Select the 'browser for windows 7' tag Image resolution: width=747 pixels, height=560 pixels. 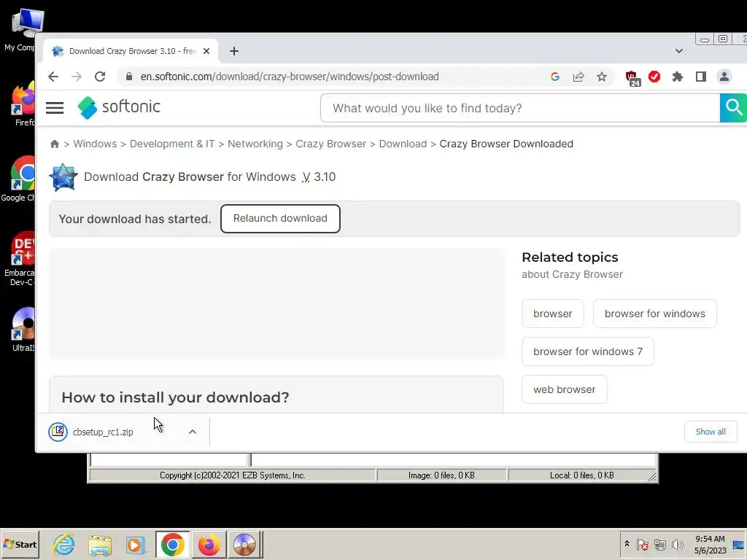tap(587, 351)
